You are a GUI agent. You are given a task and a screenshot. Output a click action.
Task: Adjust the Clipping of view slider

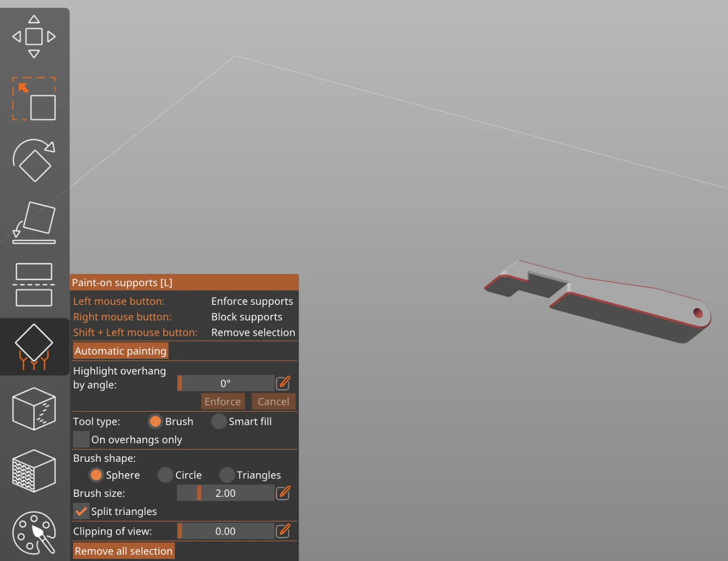click(x=226, y=531)
